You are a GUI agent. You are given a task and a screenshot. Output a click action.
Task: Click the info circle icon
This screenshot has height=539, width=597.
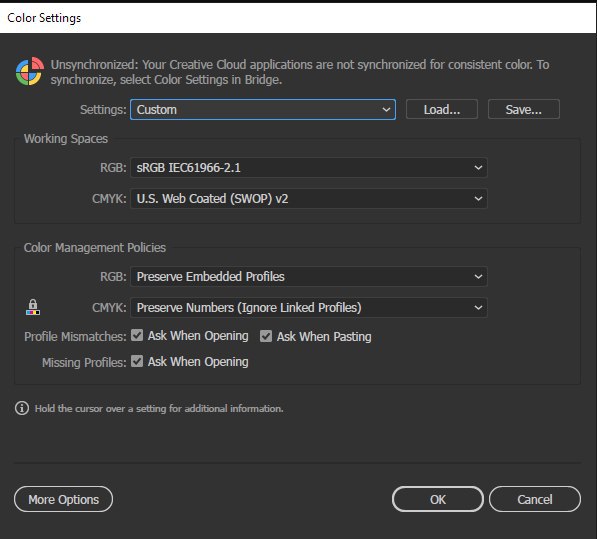pos(22,408)
